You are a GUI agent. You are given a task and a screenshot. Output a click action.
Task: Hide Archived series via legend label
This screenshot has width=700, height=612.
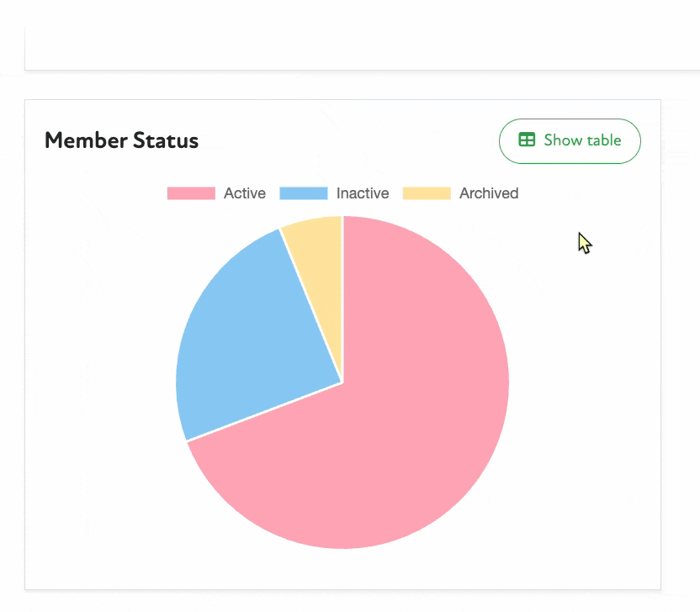pyautogui.click(x=488, y=193)
